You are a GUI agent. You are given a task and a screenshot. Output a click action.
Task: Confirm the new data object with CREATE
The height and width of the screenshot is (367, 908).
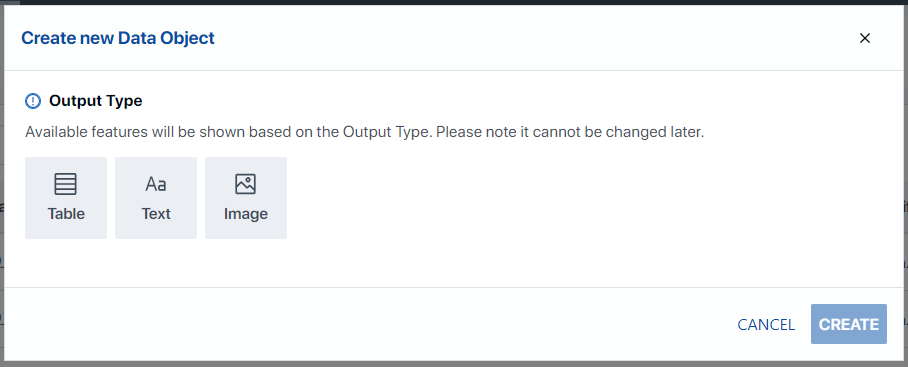coord(848,324)
